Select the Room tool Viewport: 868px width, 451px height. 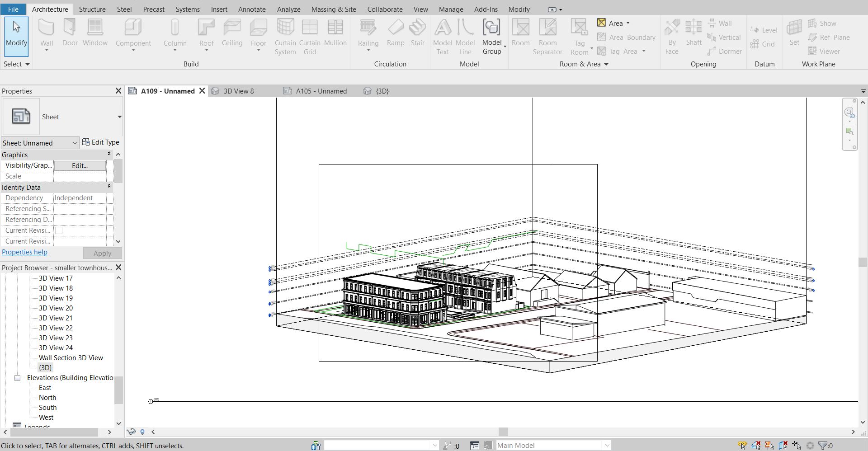click(520, 33)
